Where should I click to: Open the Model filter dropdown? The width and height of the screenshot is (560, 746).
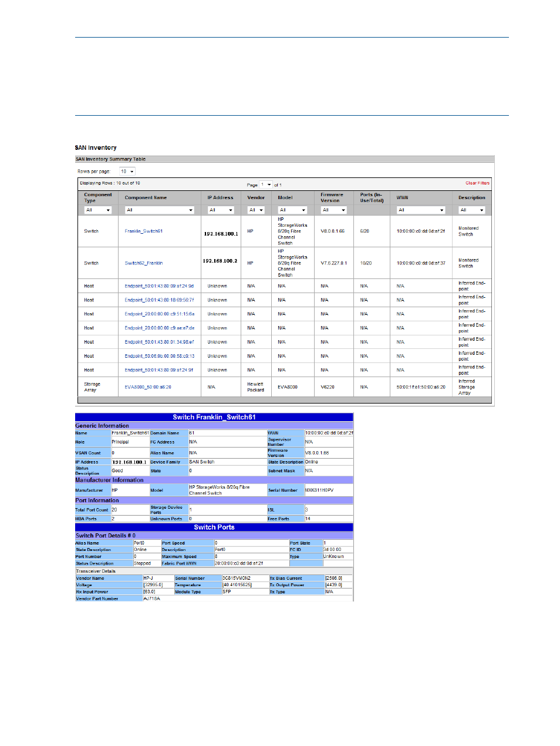coord(292,210)
